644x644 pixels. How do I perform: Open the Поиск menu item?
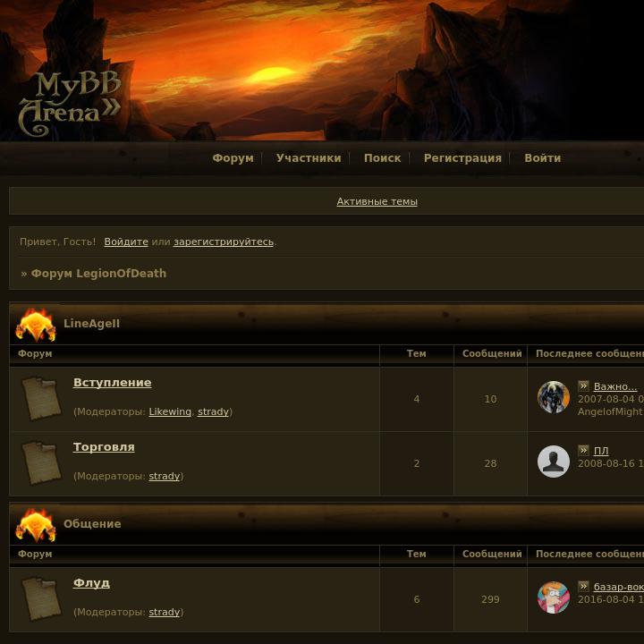tap(383, 158)
